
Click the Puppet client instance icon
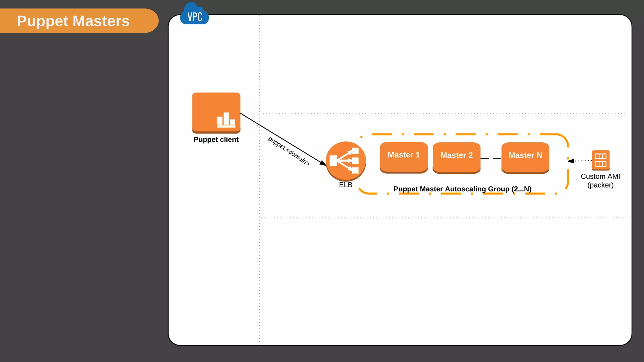coord(216,112)
